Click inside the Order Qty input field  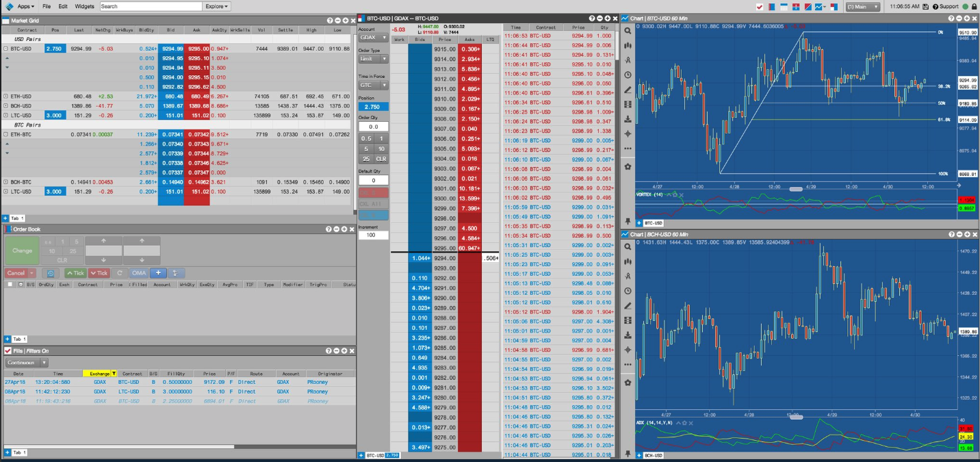tap(373, 126)
